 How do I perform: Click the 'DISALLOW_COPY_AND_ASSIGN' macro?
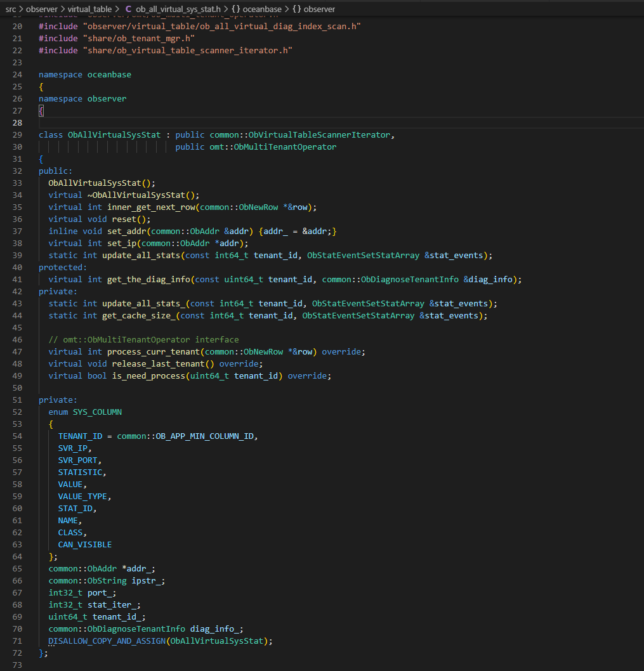pos(107,641)
